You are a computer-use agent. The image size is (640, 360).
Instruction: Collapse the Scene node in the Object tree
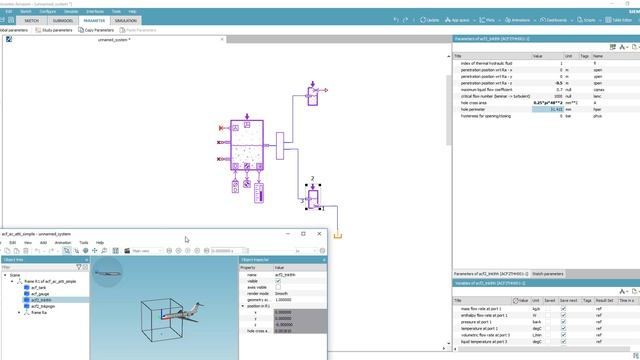pos(5,275)
